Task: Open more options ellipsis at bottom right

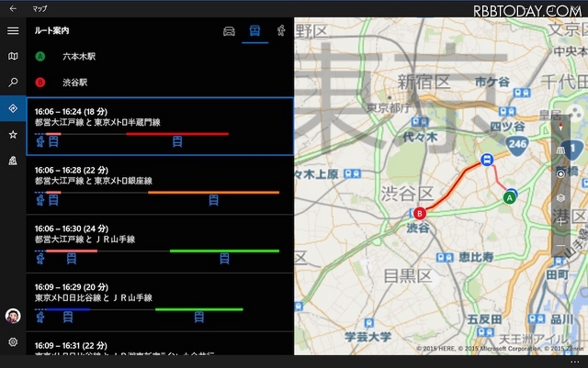Action: coord(574,362)
